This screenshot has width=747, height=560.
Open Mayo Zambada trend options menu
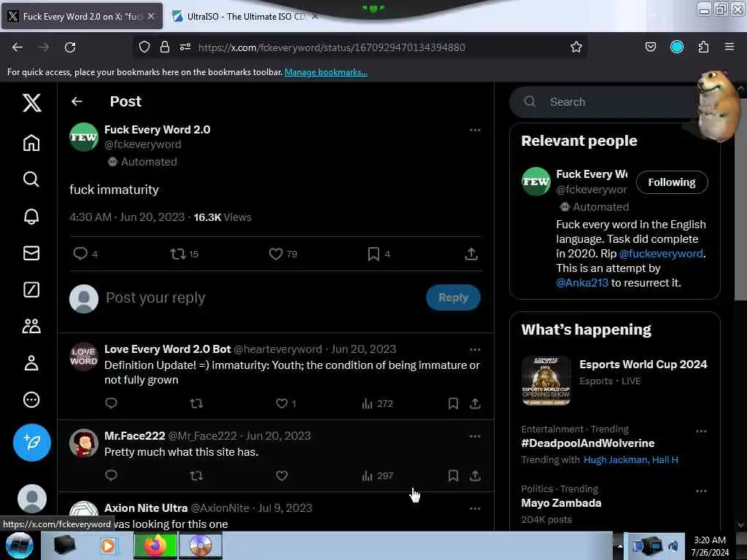tap(701, 491)
